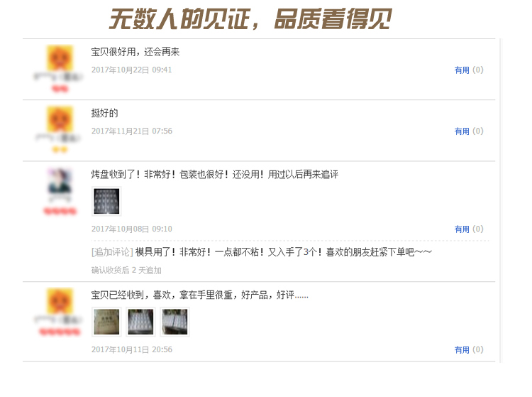Screen dimensions: 532x397
Task: Click avatar of the 烤盘收到了 reviewer
Action: pyautogui.click(x=60, y=180)
